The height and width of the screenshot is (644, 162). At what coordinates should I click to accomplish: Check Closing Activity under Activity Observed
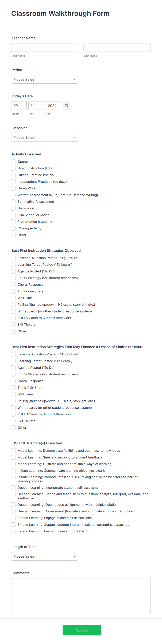(13, 228)
